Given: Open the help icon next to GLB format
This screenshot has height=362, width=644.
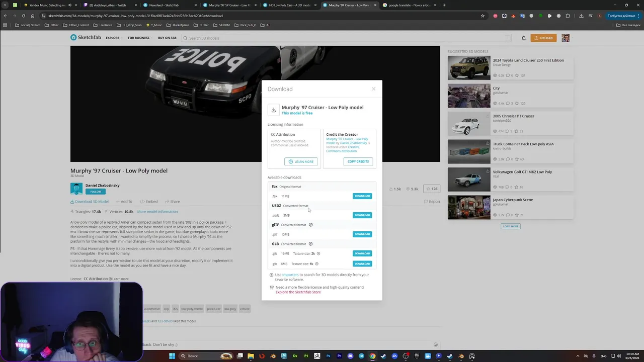Looking at the screenshot, I should 310,244.
